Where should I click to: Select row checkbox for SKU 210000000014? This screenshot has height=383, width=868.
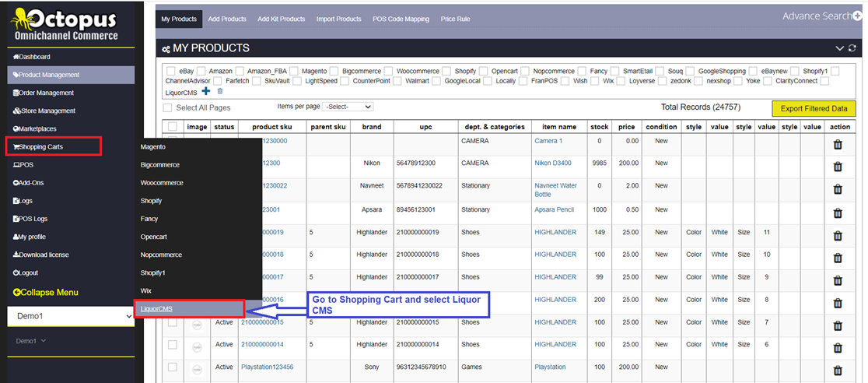coord(173,345)
